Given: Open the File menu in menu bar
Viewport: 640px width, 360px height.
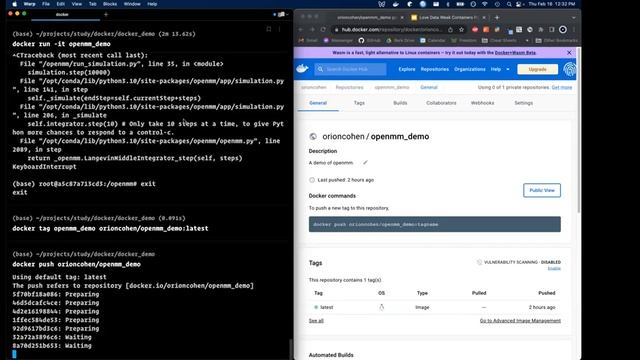Looking at the screenshot, I should pos(46,4).
